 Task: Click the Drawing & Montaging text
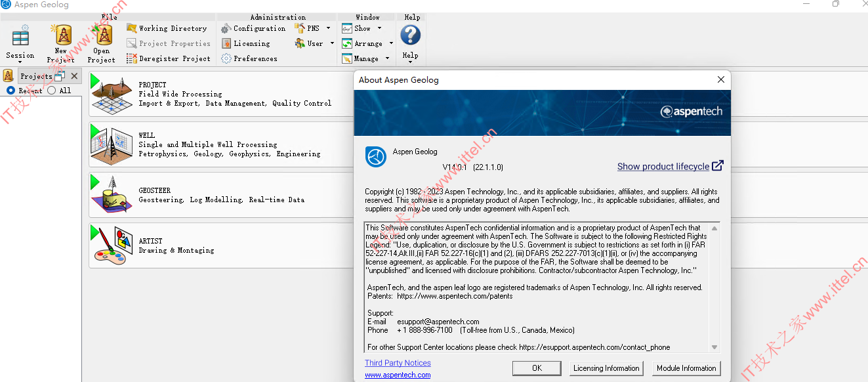click(176, 250)
